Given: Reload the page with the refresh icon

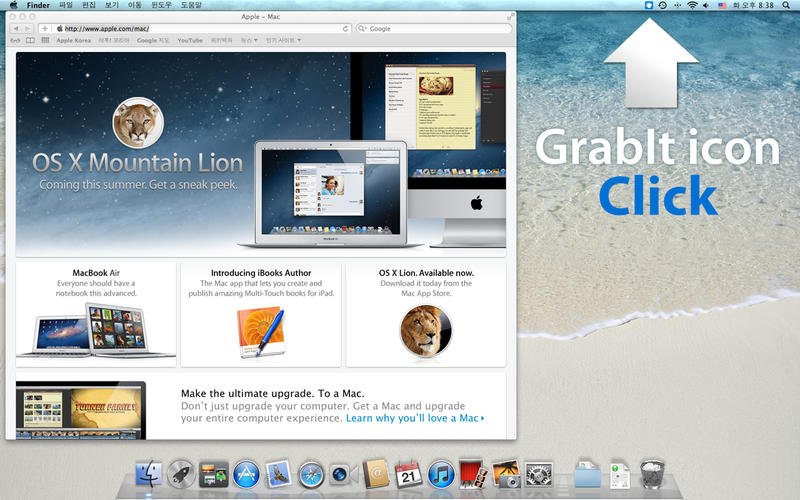Looking at the screenshot, I should (345, 29).
